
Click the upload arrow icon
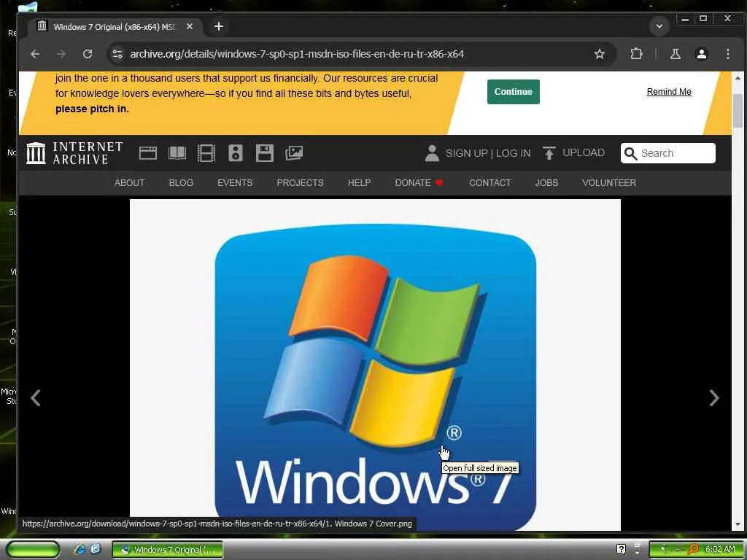click(x=549, y=153)
